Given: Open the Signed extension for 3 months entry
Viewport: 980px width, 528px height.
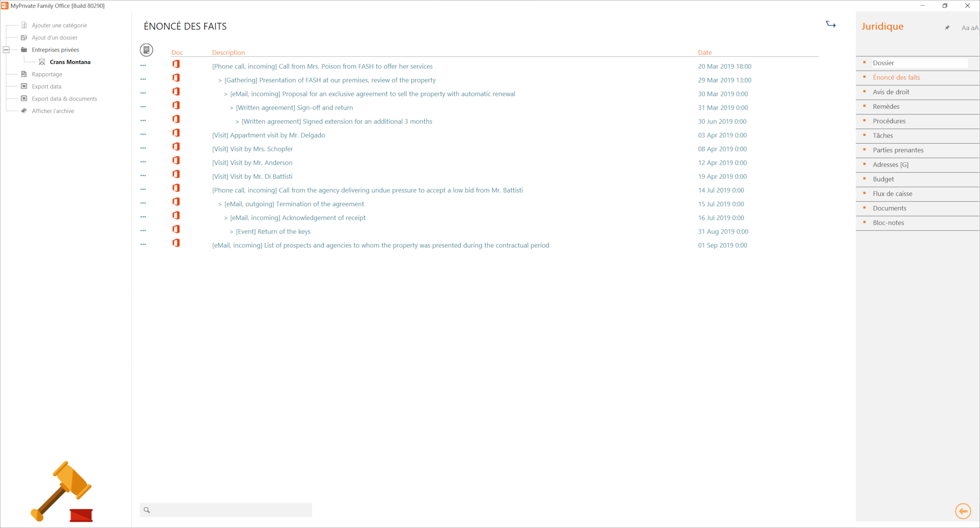Looking at the screenshot, I should pyautogui.click(x=337, y=122).
